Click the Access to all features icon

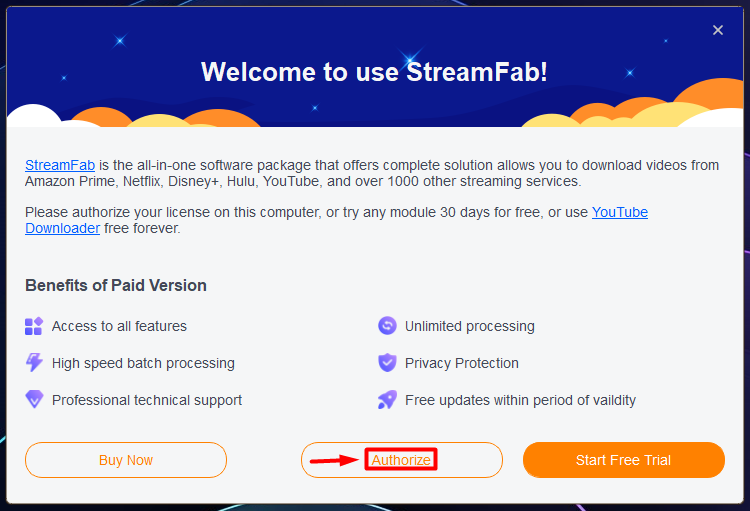click(x=34, y=326)
